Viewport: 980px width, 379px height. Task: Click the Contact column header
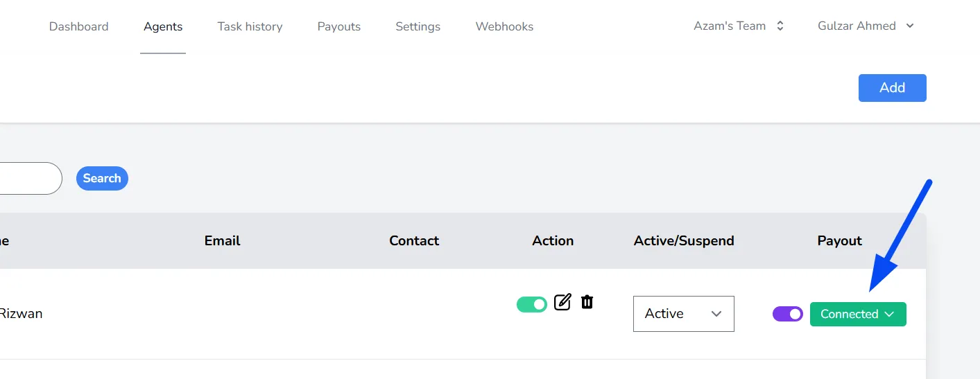(x=414, y=241)
